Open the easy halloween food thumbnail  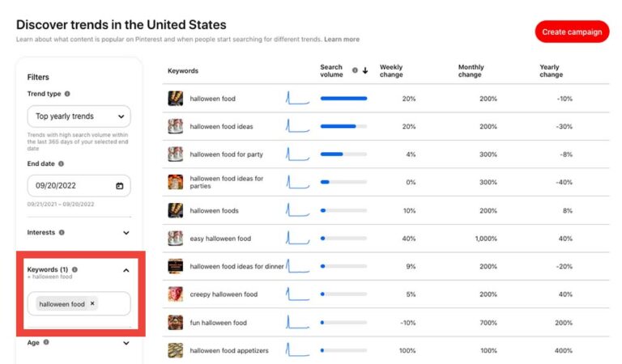[175, 239]
